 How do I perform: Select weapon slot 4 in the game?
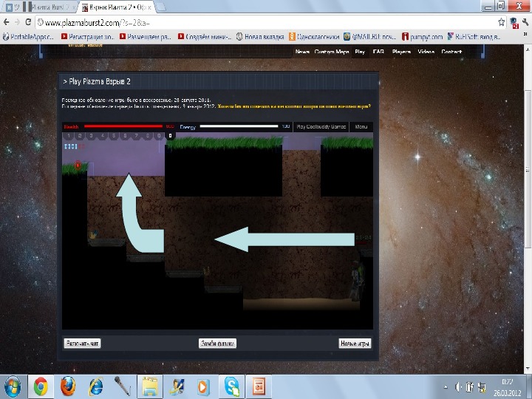pyautogui.click(x=103, y=136)
